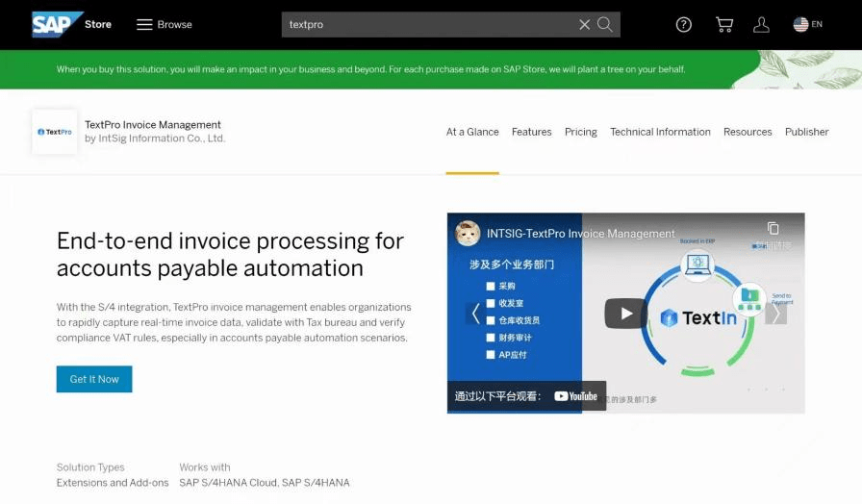Show previous media with left chevron arrow
Image resolution: width=862 pixels, height=504 pixels.
pyautogui.click(x=474, y=314)
